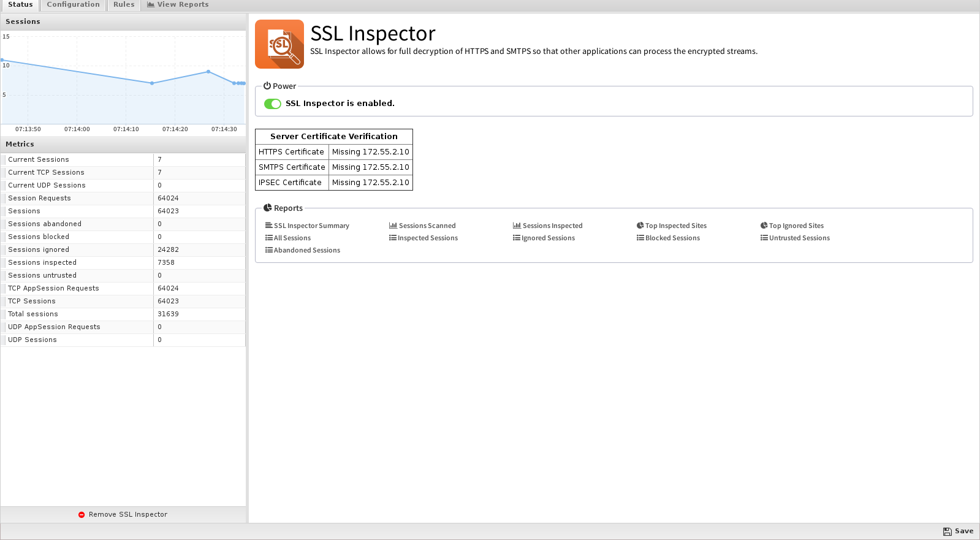Open the All Sessions report
980x540 pixels.
(x=288, y=238)
